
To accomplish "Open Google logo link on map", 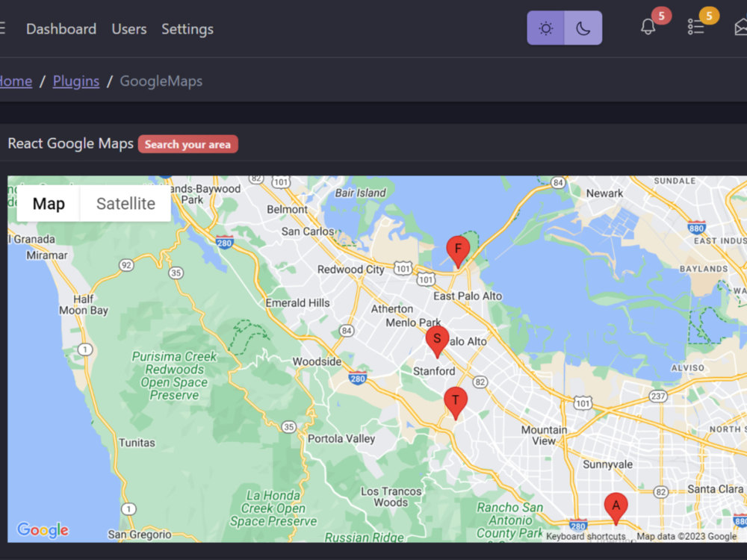I will click(43, 529).
